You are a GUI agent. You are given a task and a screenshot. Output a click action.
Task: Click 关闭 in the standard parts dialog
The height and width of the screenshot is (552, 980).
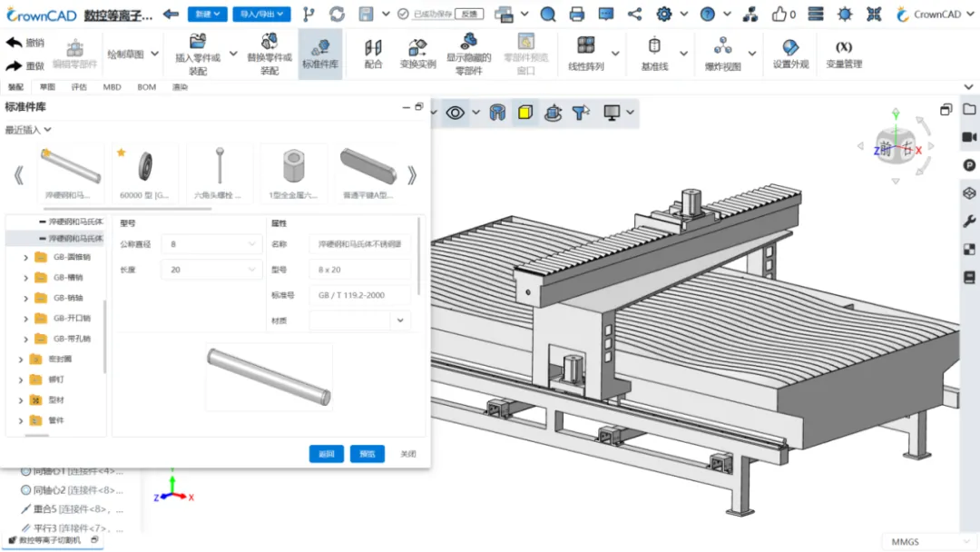pos(408,454)
